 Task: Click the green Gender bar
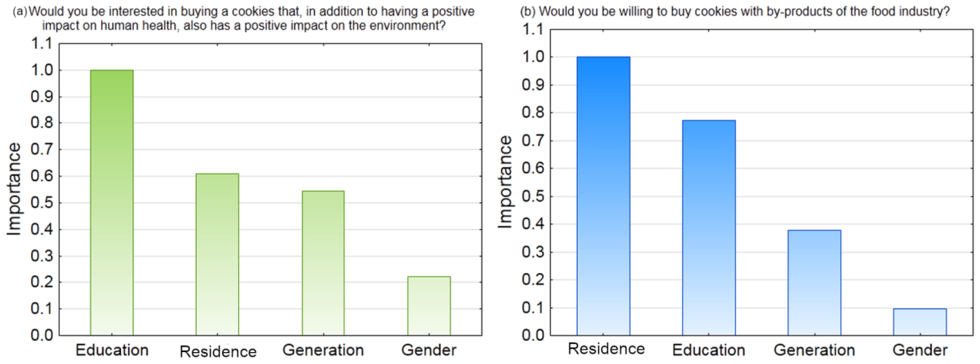429,306
